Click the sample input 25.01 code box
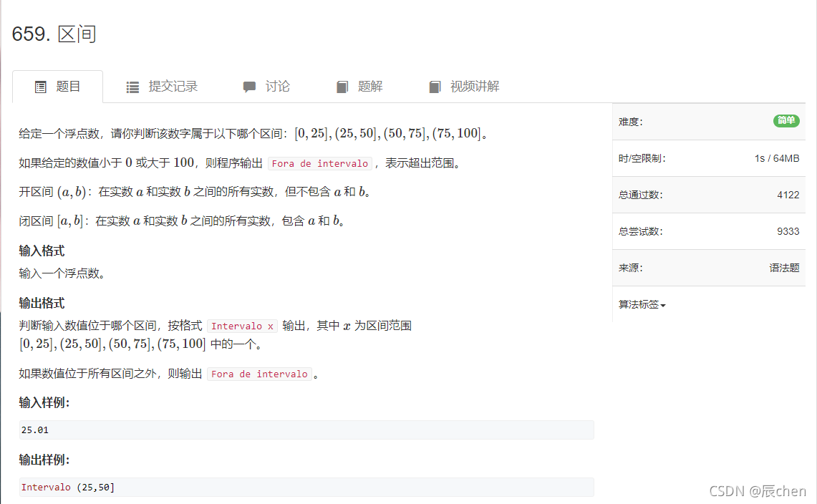 coord(306,430)
